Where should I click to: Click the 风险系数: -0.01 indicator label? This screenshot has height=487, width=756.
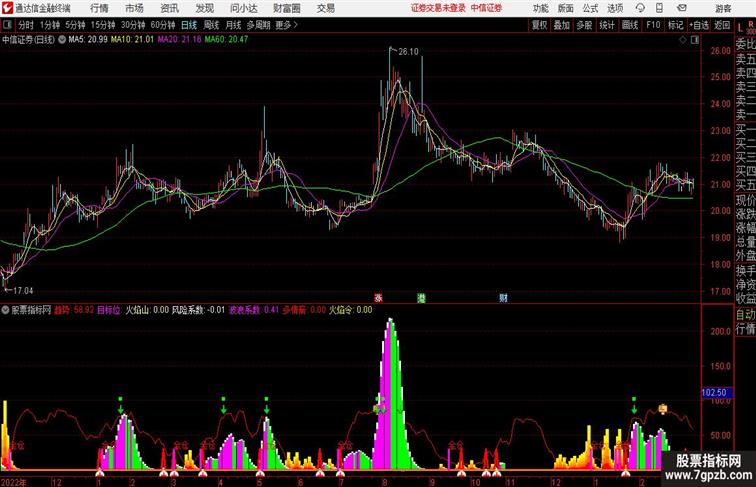tap(199, 310)
